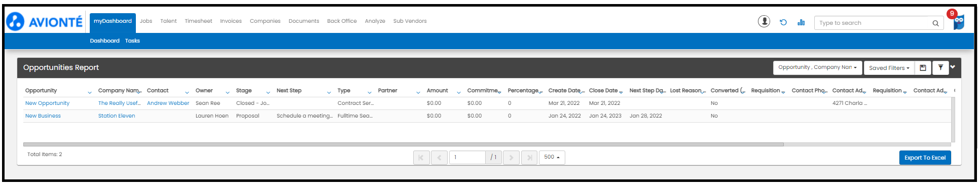Viewport: 980px width, 187px height.
Task: Open the Documents menu
Action: click(304, 21)
